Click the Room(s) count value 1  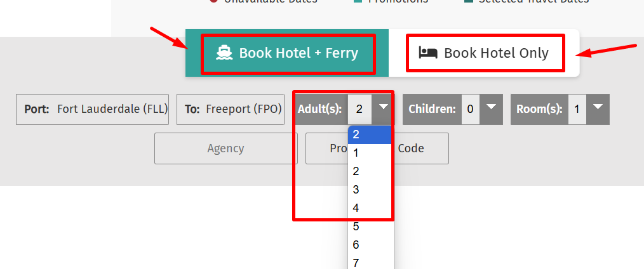(577, 109)
